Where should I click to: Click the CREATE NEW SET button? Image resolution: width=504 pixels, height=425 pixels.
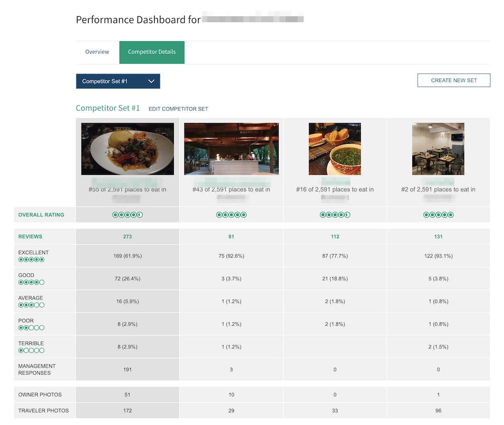[x=454, y=80]
